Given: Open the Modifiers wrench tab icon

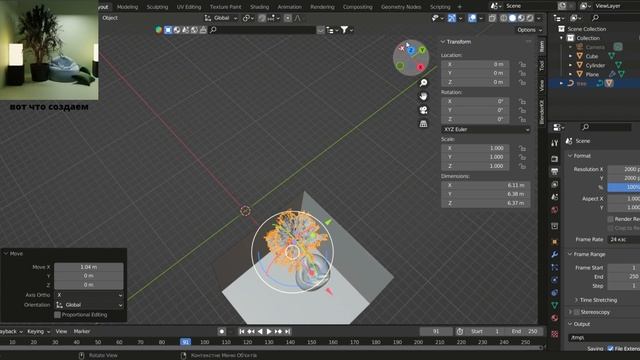Looking at the screenshot, I should click(x=554, y=255).
